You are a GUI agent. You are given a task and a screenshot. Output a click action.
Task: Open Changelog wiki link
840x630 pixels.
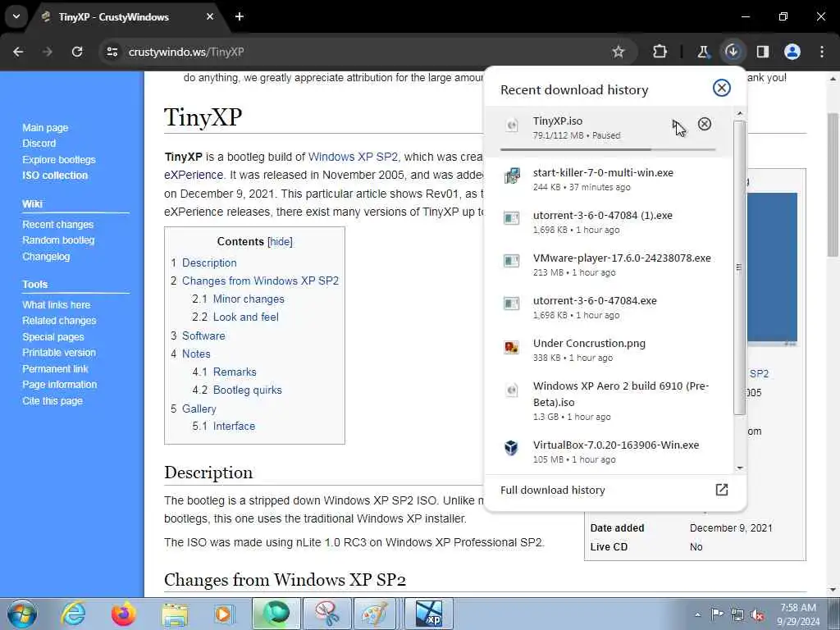pos(46,257)
